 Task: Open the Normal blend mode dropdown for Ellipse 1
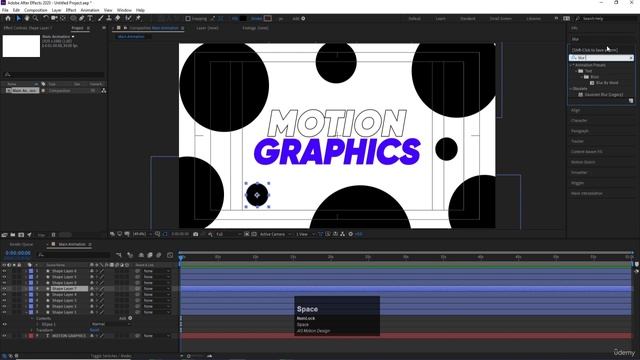[111, 324]
